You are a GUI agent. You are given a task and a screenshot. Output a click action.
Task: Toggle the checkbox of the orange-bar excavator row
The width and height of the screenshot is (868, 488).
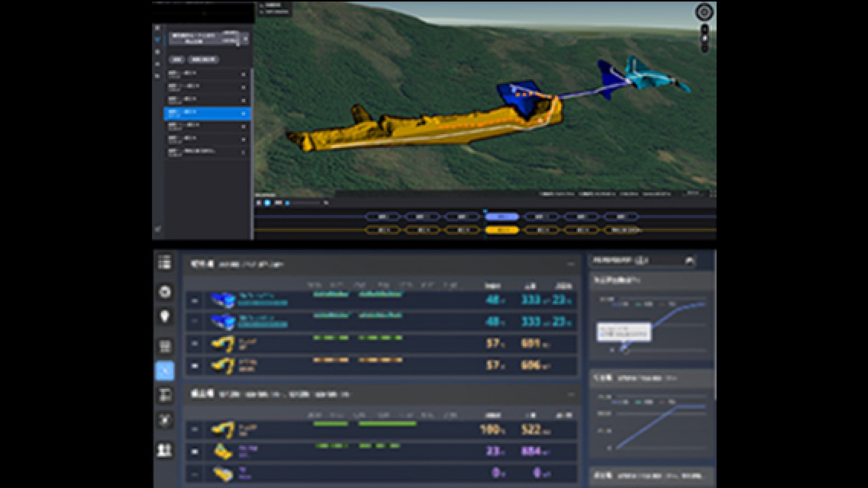[195, 365]
